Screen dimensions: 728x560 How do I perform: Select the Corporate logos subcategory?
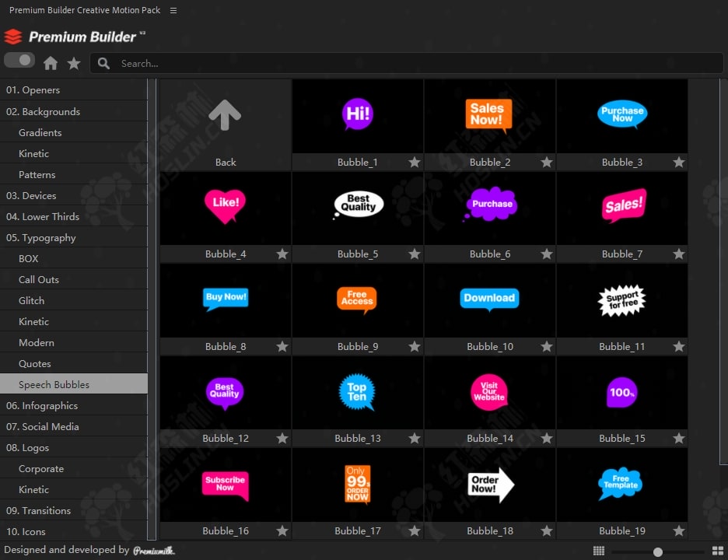74,468
